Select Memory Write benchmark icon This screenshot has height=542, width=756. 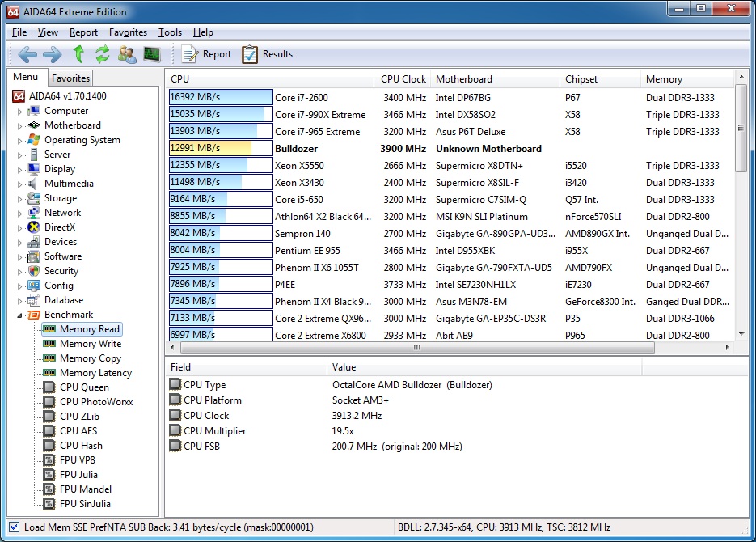(x=49, y=343)
